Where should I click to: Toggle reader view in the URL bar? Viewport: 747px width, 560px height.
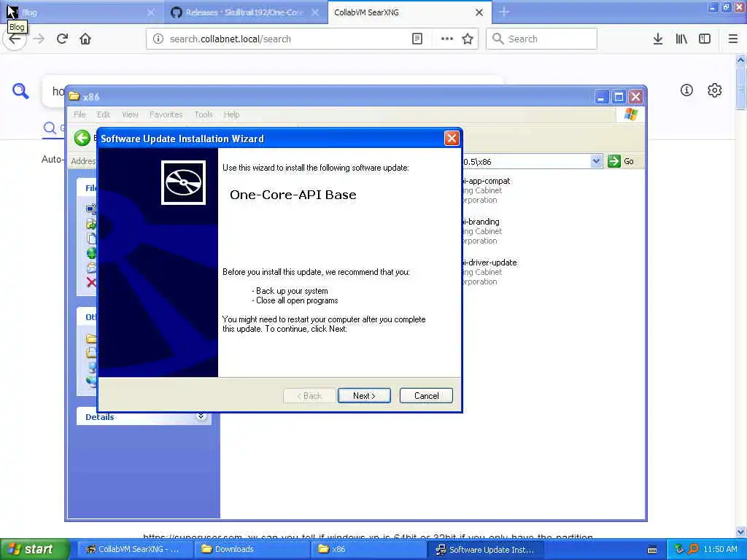pos(417,39)
